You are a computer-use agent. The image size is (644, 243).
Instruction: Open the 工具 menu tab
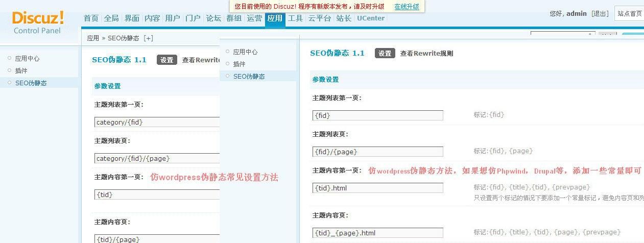295,18
